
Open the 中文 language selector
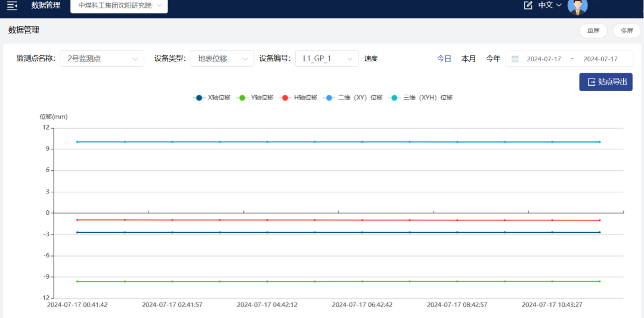pos(550,5)
